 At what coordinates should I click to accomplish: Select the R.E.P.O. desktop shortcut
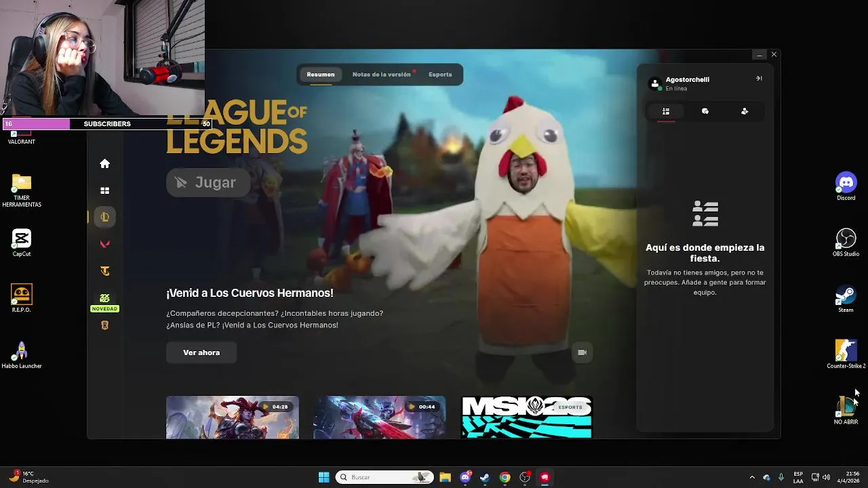coord(22,299)
